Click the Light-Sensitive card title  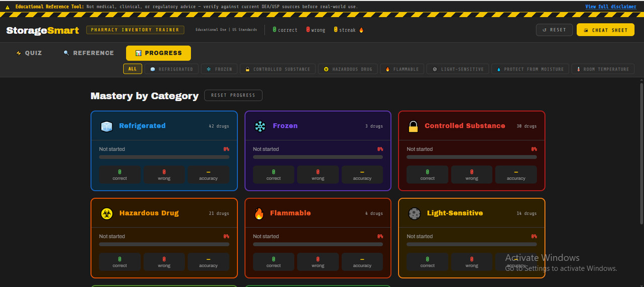[x=455, y=213]
